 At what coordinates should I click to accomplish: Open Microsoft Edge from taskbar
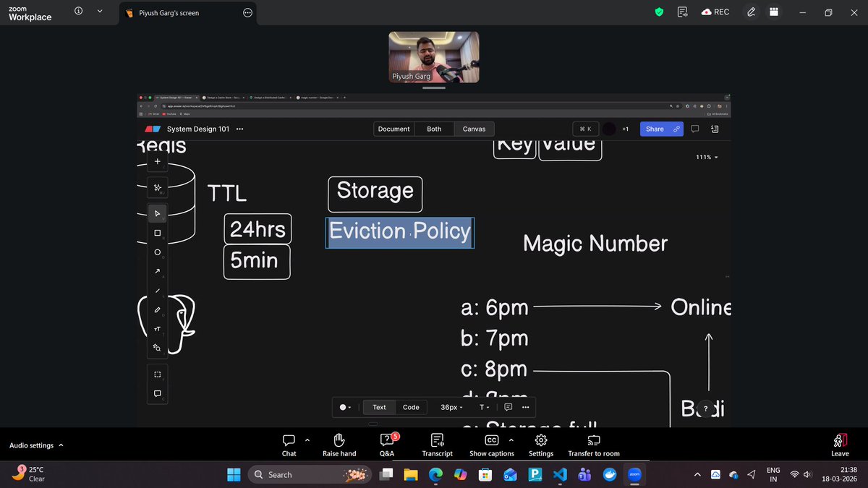[x=435, y=474]
